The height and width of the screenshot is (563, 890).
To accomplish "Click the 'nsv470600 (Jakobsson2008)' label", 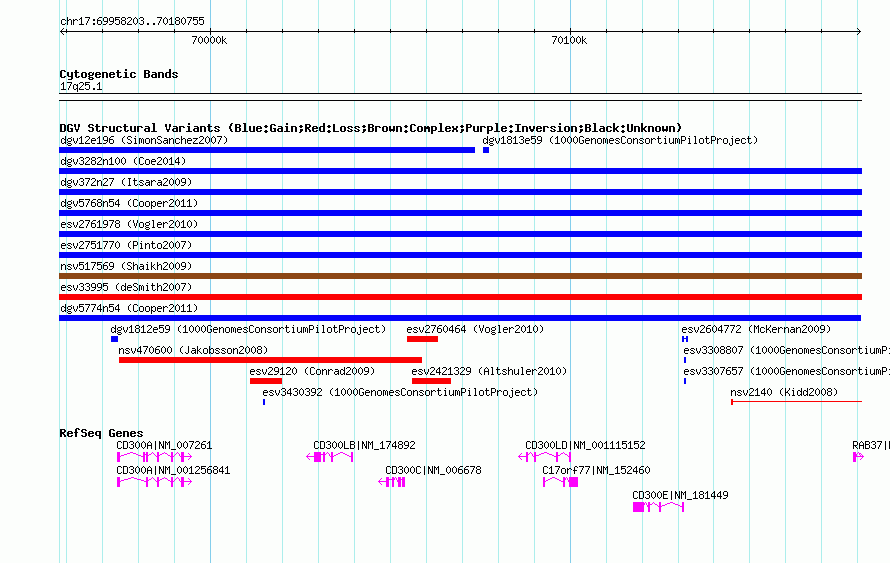I will [193, 350].
